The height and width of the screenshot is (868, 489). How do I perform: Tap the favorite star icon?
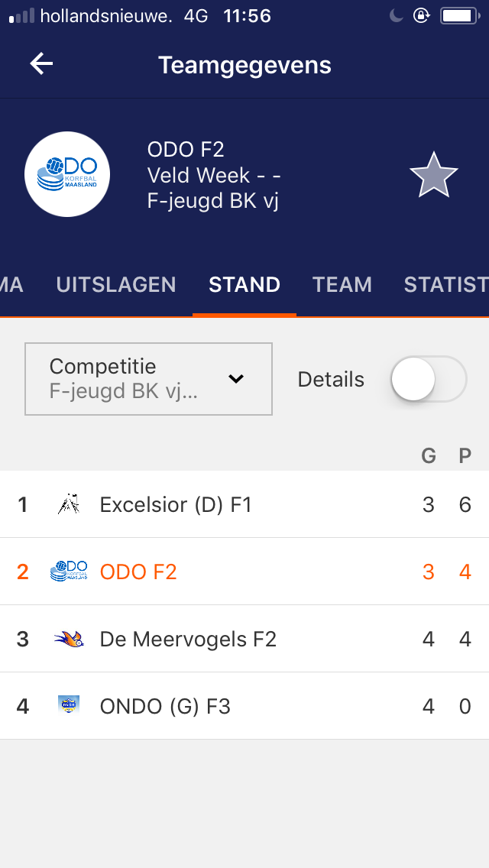pyautogui.click(x=433, y=175)
